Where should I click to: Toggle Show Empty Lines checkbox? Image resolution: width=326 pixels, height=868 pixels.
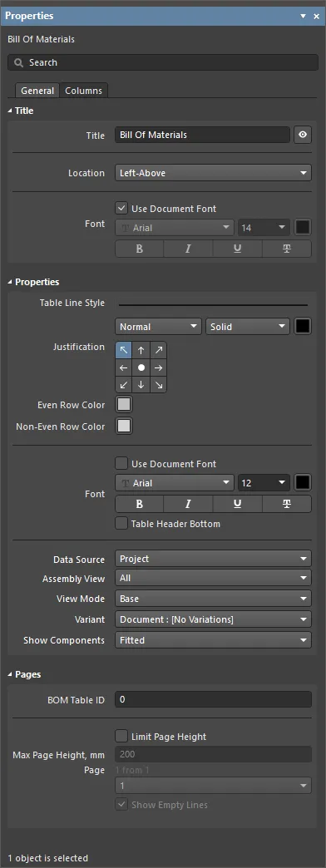tap(121, 805)
